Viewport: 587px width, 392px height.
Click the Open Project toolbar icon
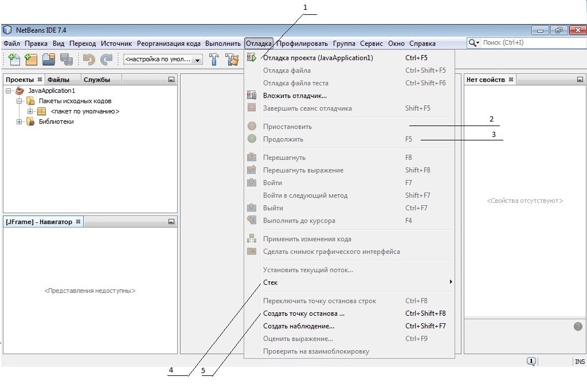(49, 59)
